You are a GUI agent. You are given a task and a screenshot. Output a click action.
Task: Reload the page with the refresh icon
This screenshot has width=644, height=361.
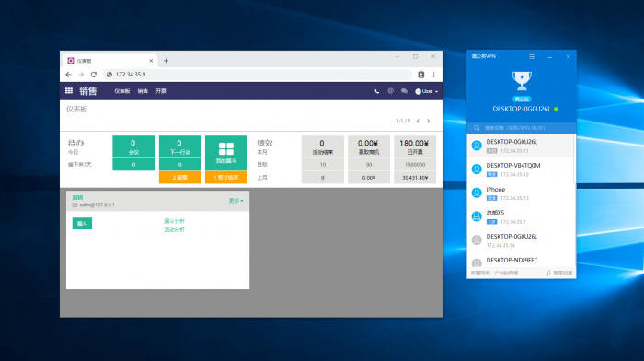pos(94,75)
